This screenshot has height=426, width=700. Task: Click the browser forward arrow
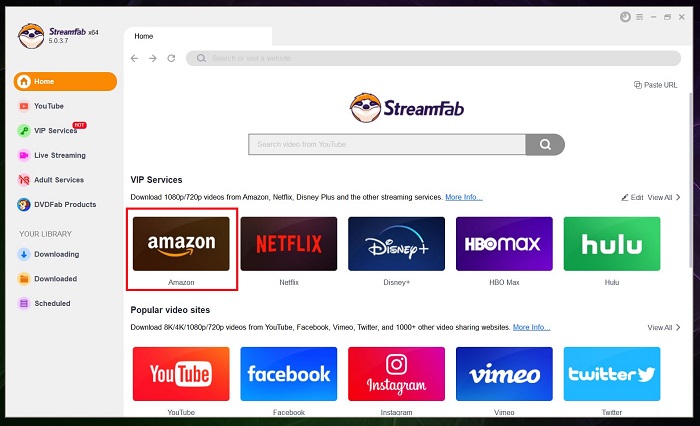click(x=153, y=58)
